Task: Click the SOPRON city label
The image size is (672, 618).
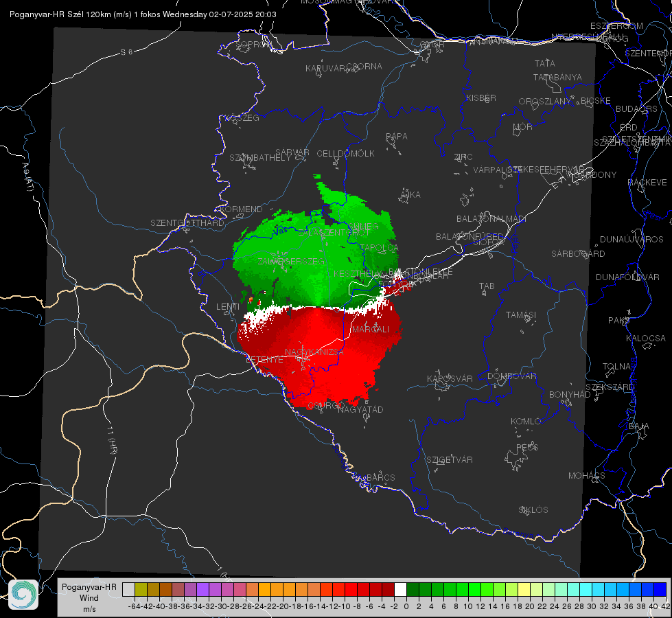Action: [x=253, y=44]
